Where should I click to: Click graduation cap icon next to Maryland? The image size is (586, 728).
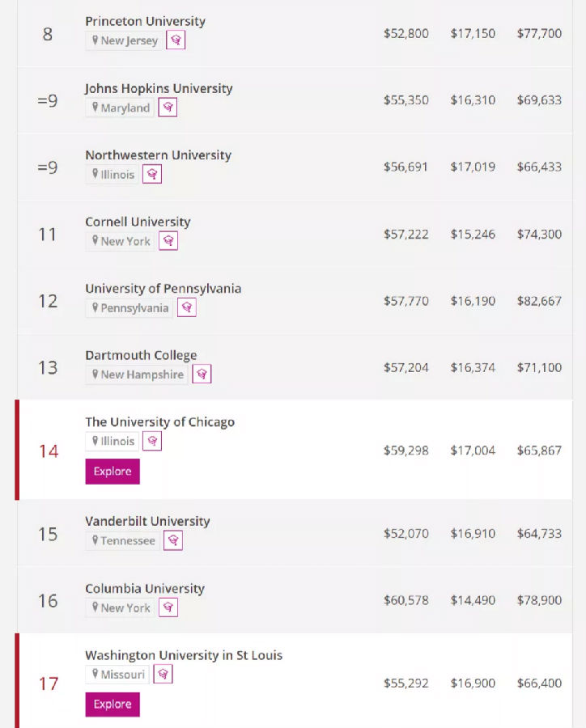point(168,108)
